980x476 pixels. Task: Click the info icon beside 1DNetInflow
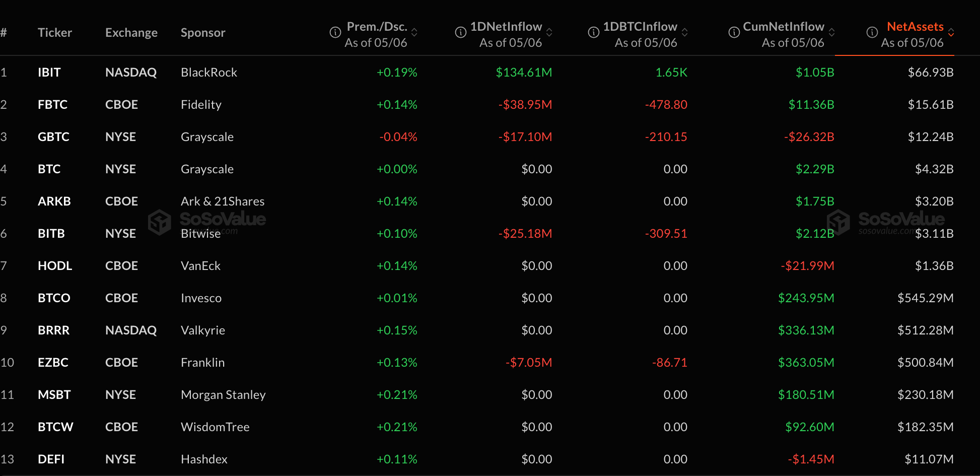pos(461,32)
